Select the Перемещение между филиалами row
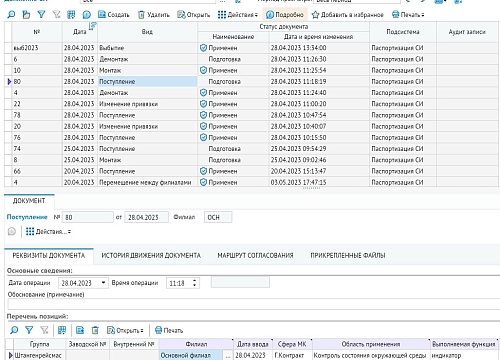500x360 pixels. pyautogui.click(x=251, y=182)
